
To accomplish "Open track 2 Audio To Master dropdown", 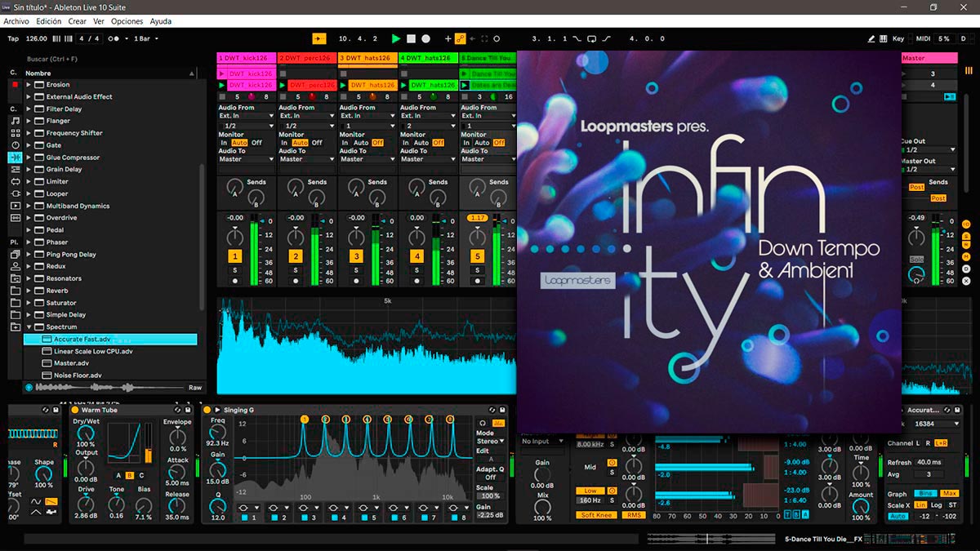I will click(306, 159).
